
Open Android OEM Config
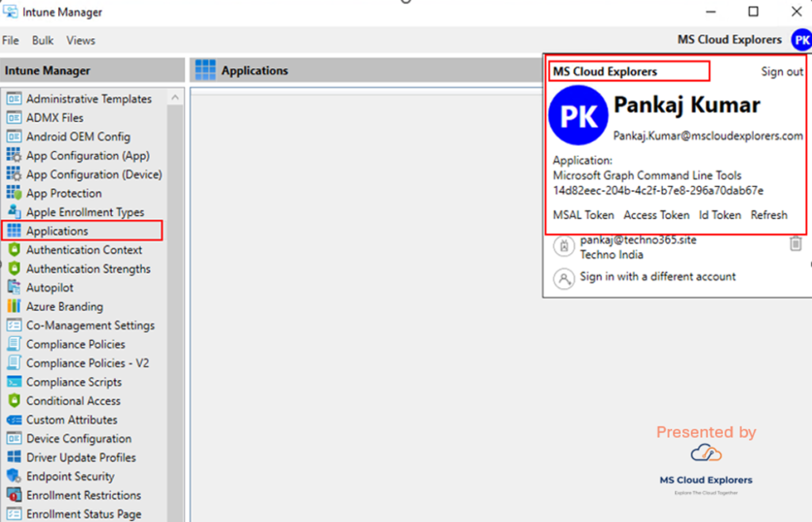(x=79, y=136)
